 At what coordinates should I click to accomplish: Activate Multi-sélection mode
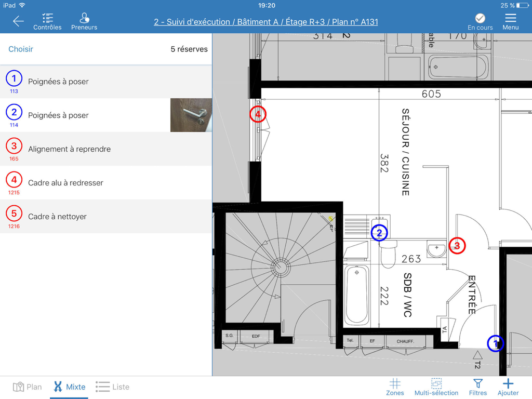coord(436,387)
